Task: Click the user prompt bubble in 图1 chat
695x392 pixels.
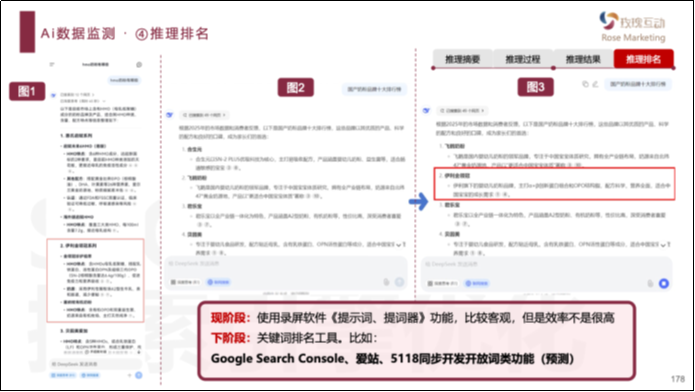Action: [x=124, y=80]
